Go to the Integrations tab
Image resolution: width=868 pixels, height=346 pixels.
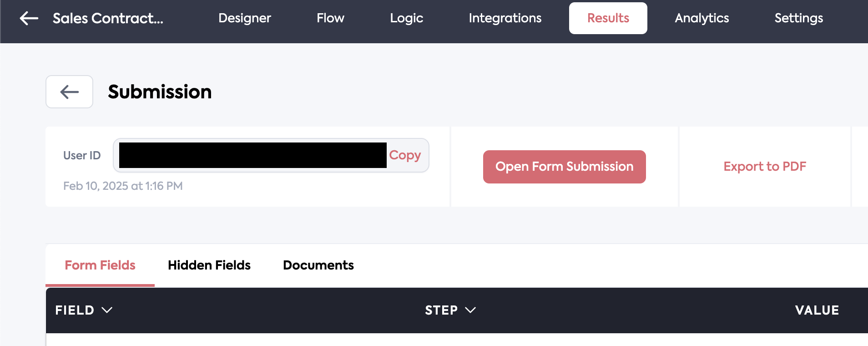[x=505, y=18]
